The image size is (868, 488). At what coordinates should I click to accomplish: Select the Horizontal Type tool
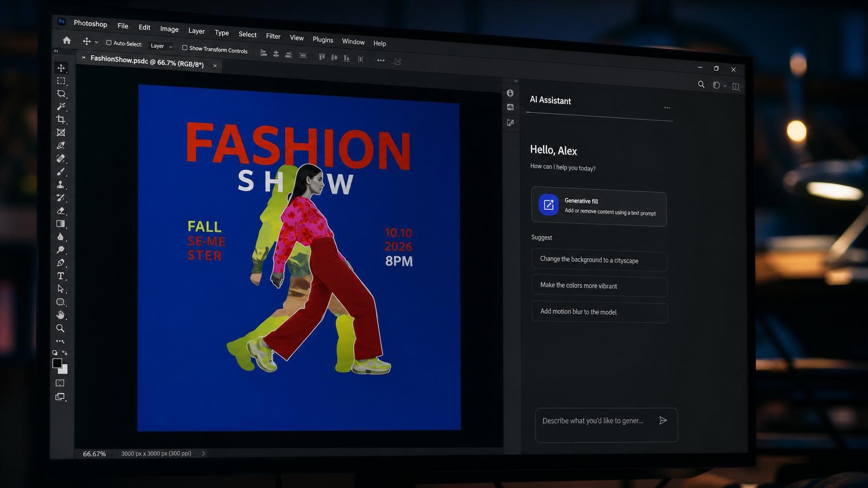[x=61, y=276]
